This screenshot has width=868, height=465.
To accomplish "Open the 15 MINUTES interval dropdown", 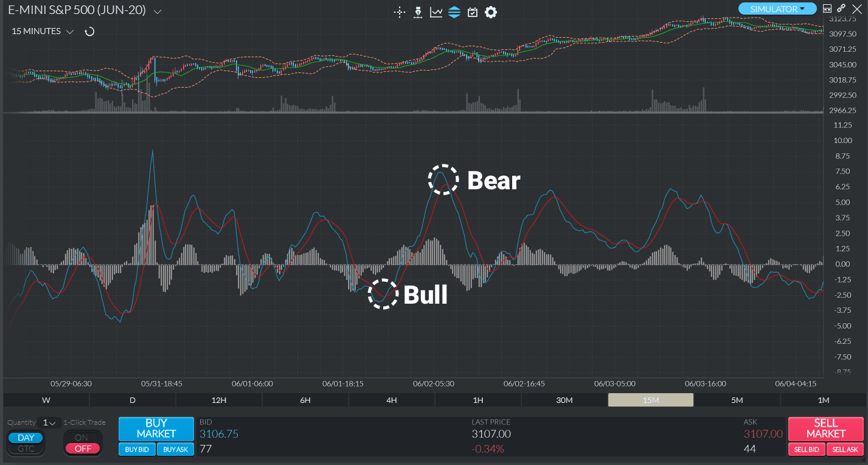I will [43, 31].
